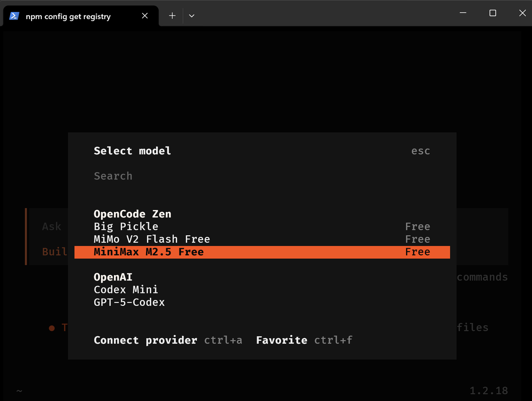Image resolution: width=532 pixels, height=401 pixels.
Task: Click the Free label beside MiMo V2 Flash
Action: click(x=418, y=239)
